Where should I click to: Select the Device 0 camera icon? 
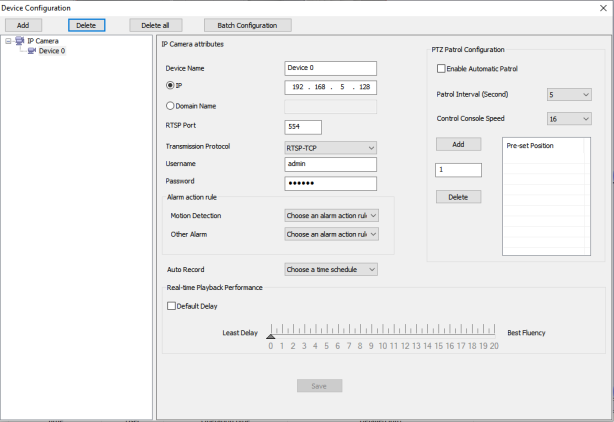pyautogui.click(x=31, y=51)
